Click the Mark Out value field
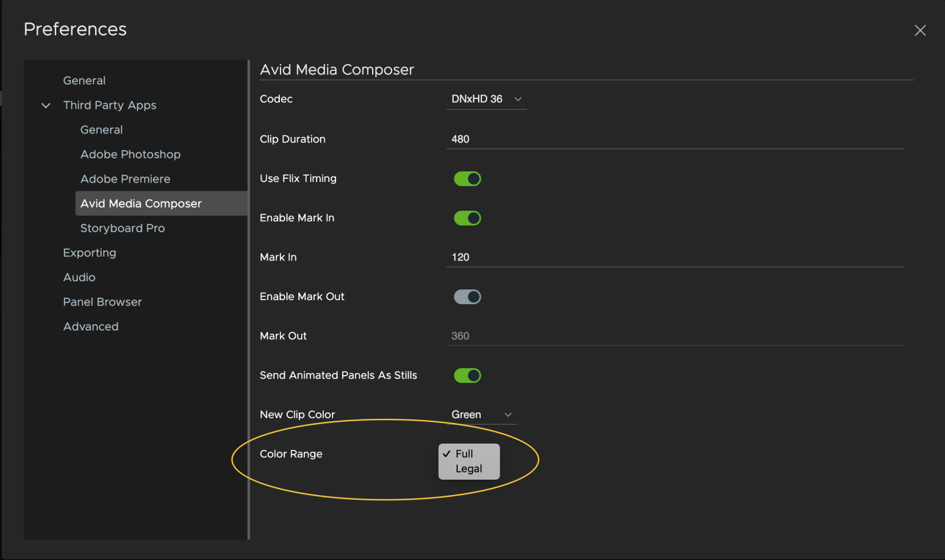Screen dimensions: 945x560 674,336
